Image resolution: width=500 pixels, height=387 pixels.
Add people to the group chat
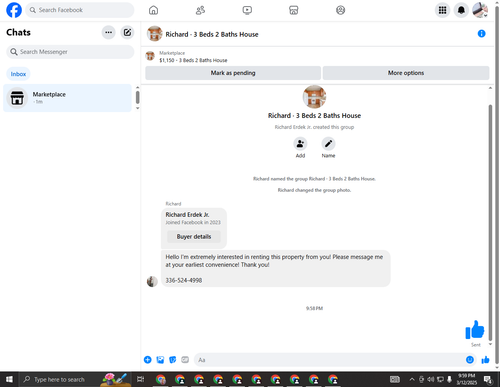tap(300, 144)
